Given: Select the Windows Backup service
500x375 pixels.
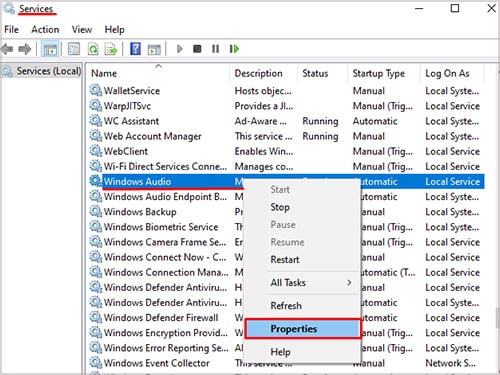Looking at the screenshot, I should pos(140,212).
